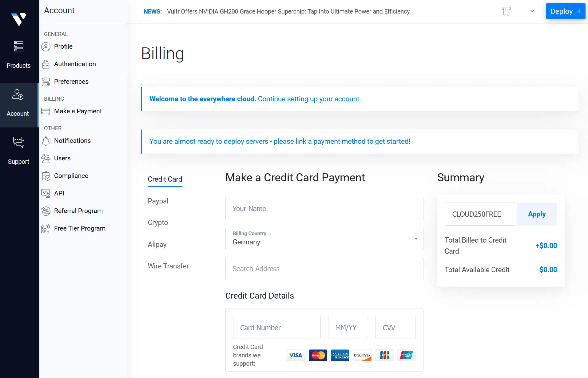
Task: Open the Products server icon
Action: coord(18,46)
